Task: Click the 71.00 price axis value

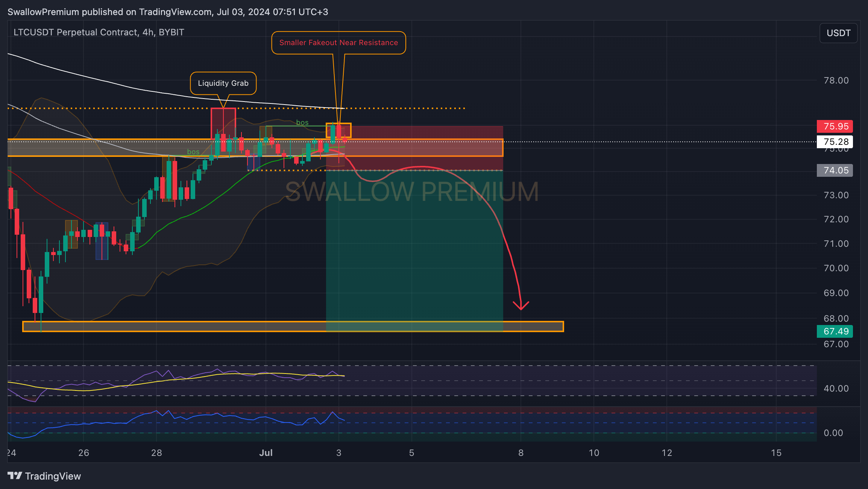Action: click(x=836, y=244)
